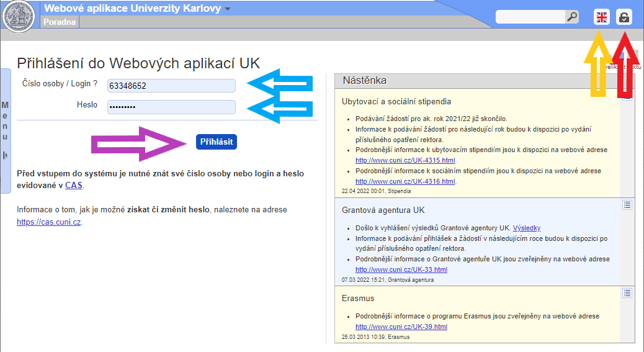This screenshot has height=352, width=644.
Task: Click the magnifying glass search button
Action: 571,17
